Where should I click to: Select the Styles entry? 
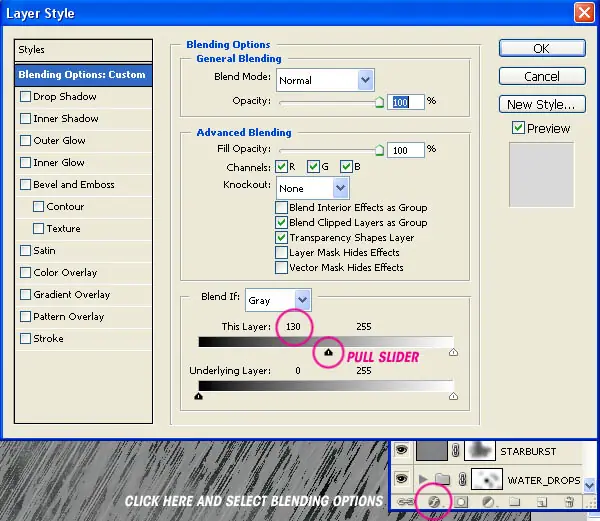coord(83,50)
